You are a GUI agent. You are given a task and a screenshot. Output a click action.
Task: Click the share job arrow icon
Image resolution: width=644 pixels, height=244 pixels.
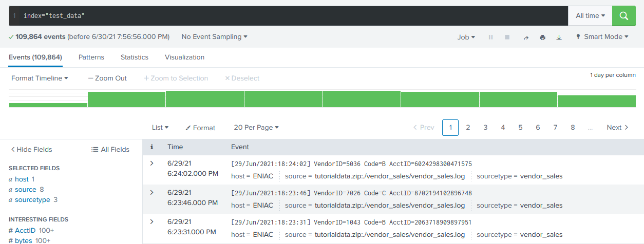point(525,37)
